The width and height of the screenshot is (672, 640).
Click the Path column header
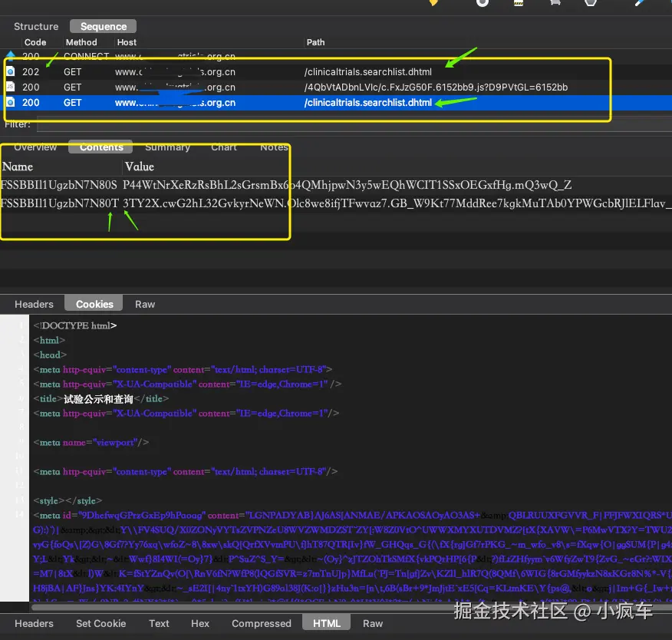click(315, 42)
